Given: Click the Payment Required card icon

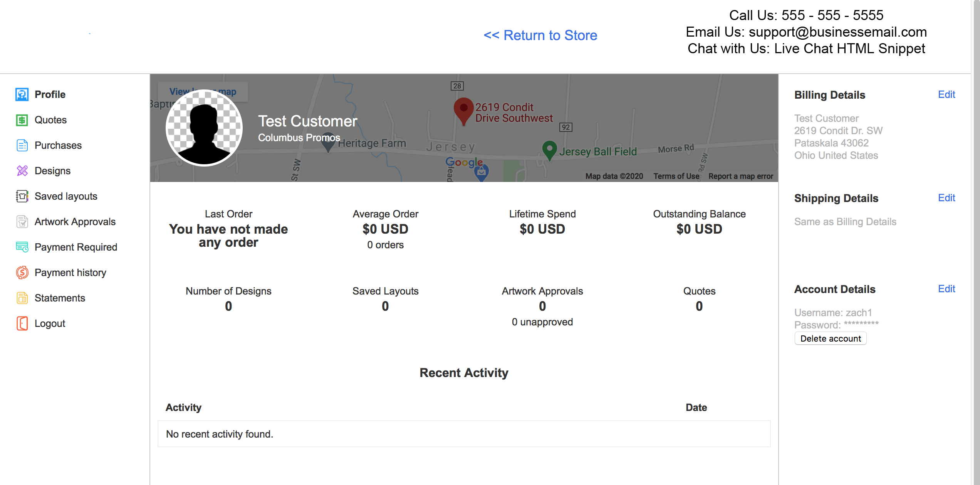Looking at the screenshot, I should pos(22,247).
